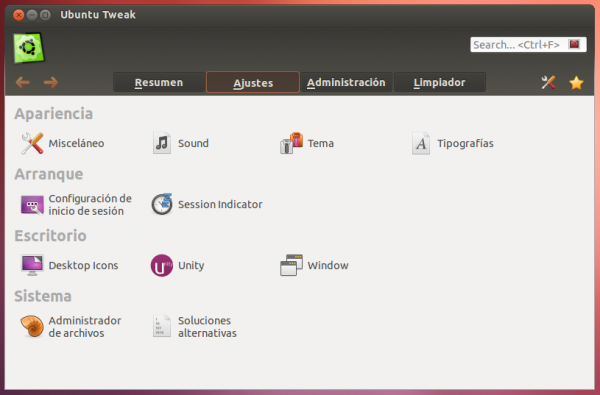
Task: Click the Sound label text
Action: coord(193,144)
